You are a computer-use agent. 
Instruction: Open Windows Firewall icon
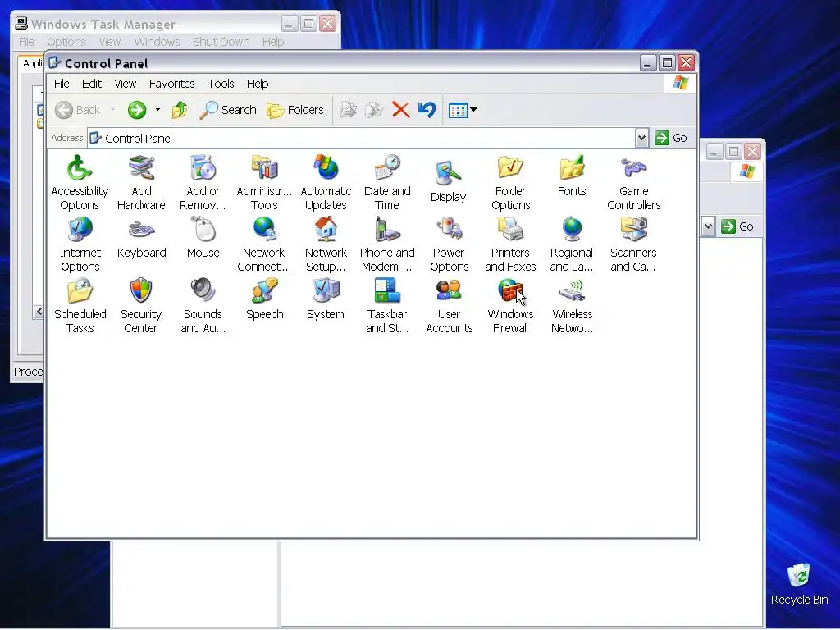510,306
